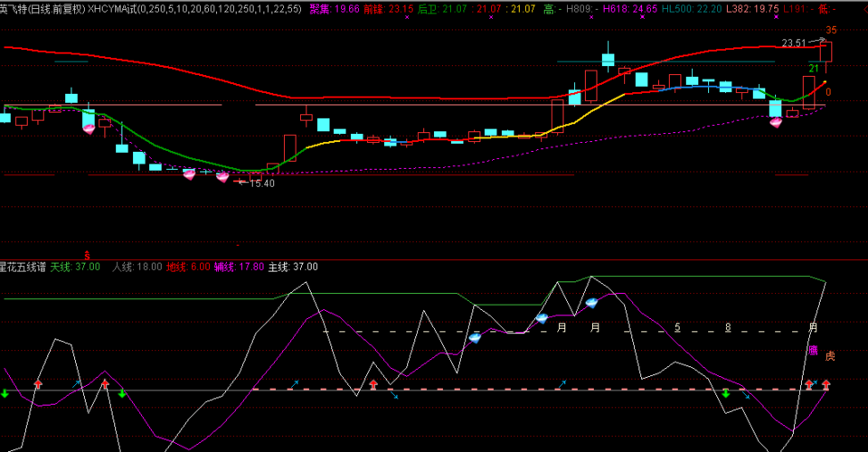Image resolution: width=868 pixels, height=452 pixels.
Task: Click the 15.40 low price label
Action: pyautogui.click(x=262, y=184)
